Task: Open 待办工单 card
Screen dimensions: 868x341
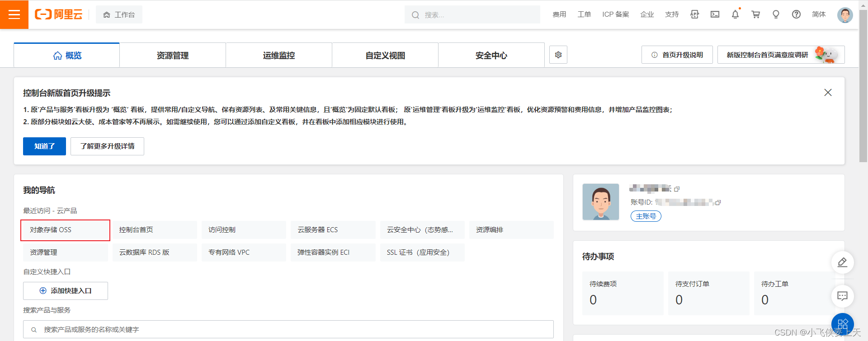Action: [x=794, y=293]
